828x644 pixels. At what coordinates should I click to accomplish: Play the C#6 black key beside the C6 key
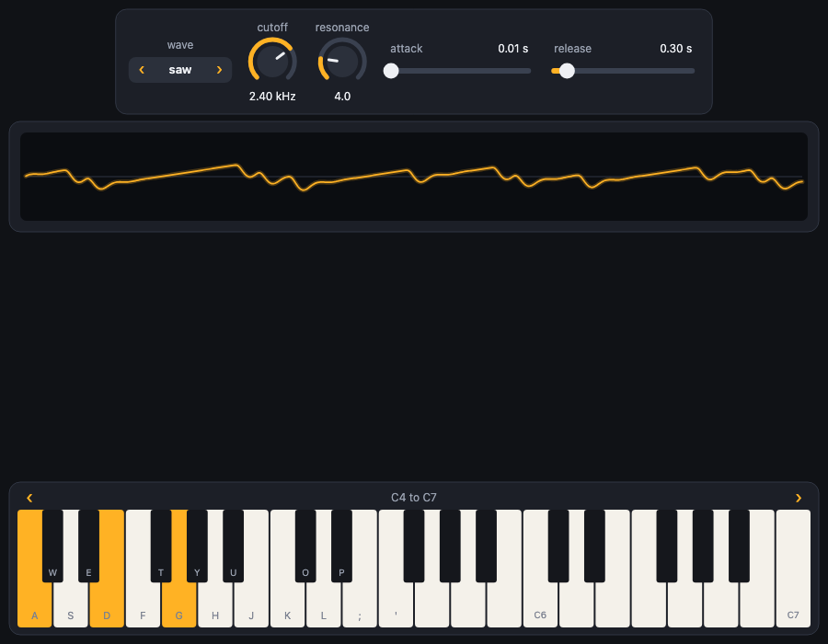558,546
